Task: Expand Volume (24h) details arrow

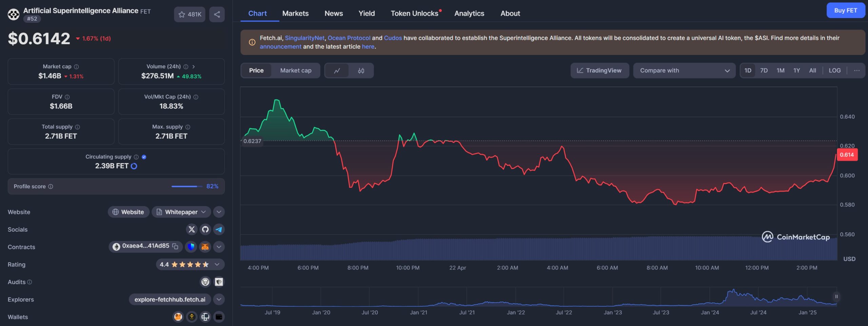Action: pyautogui.click(x=194, y=67)
